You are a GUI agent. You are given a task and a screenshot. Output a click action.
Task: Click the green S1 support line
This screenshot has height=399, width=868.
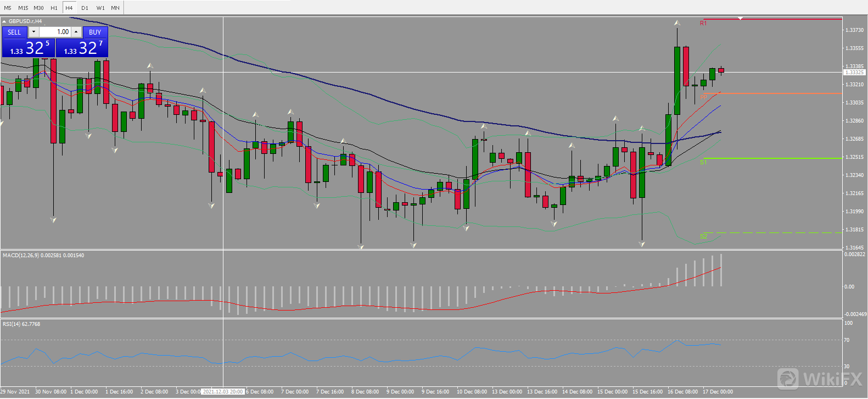tap(780, 158)
